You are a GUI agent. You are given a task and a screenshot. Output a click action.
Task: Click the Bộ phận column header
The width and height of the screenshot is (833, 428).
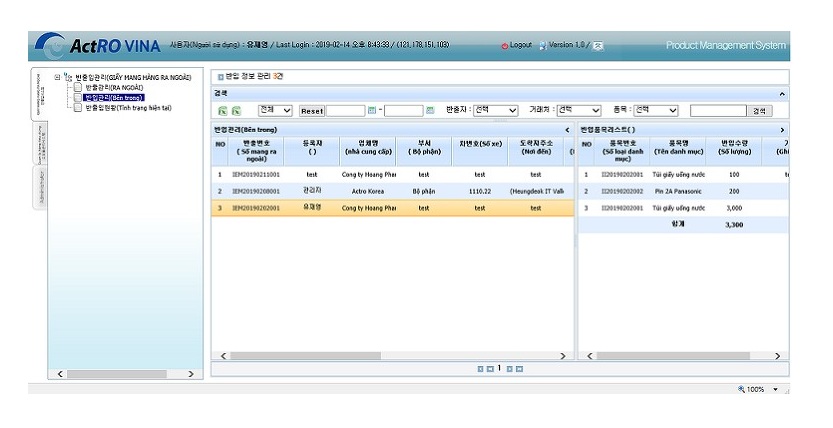(x=424, y=151)
